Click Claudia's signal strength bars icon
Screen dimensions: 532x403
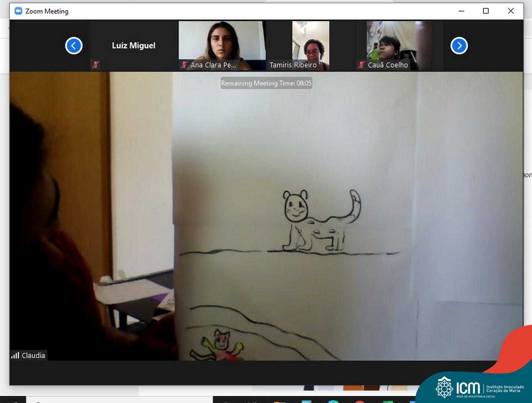click(15, 355)
